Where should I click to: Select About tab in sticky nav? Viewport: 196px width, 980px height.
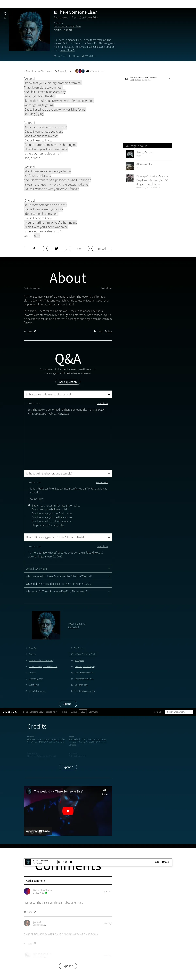pos(74,712)
